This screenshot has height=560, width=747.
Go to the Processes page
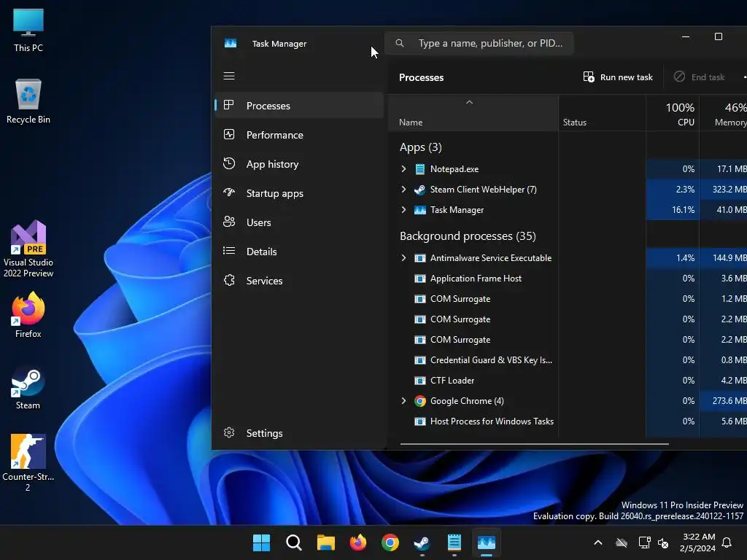click(299, 106)
